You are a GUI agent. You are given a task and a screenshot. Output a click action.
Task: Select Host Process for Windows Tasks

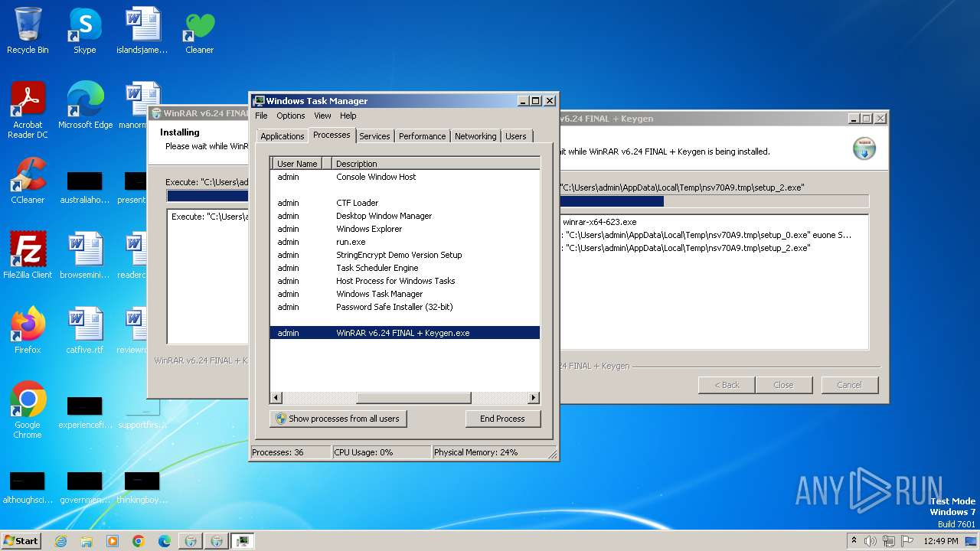click(x=405, y=281)
